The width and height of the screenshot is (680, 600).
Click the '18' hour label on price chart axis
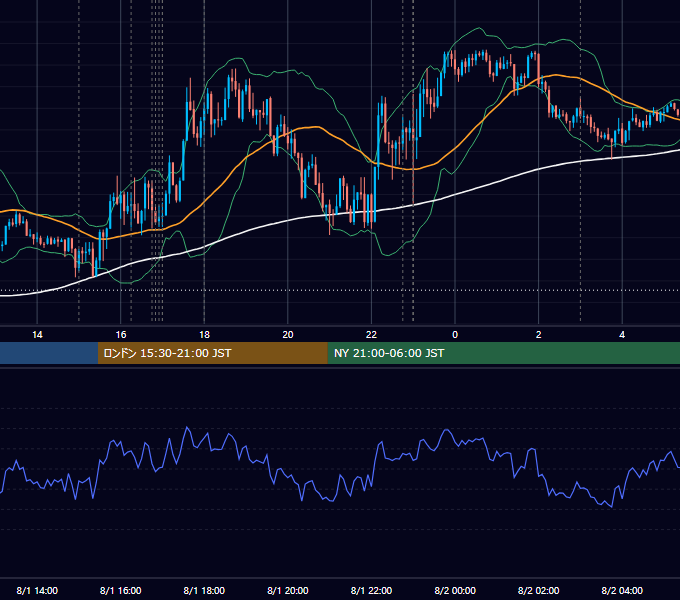(x=204, y=335)
